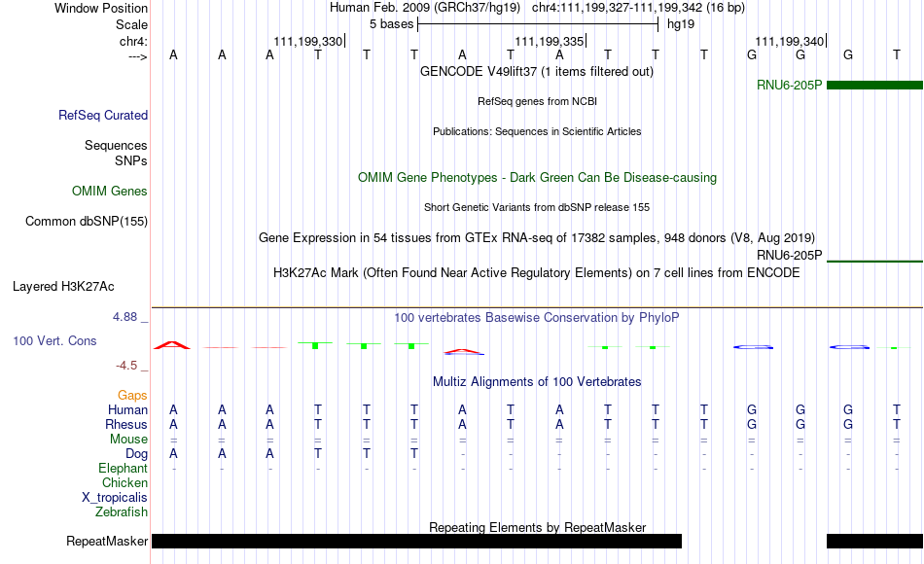This screenshot has height=564, width=924.
Task: Select the Layered H3K27Ac track label
Action: point(63,287)
